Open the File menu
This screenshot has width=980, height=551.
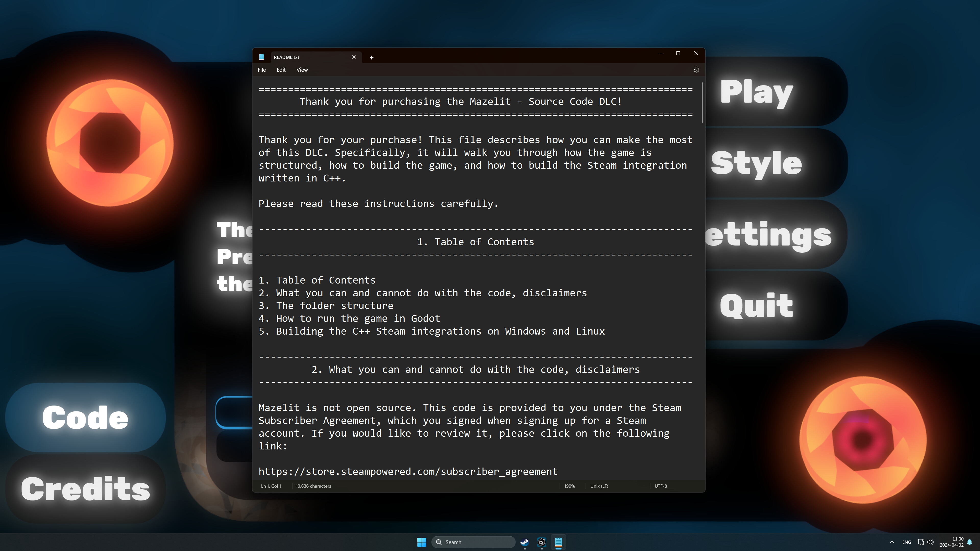point(262,70)
